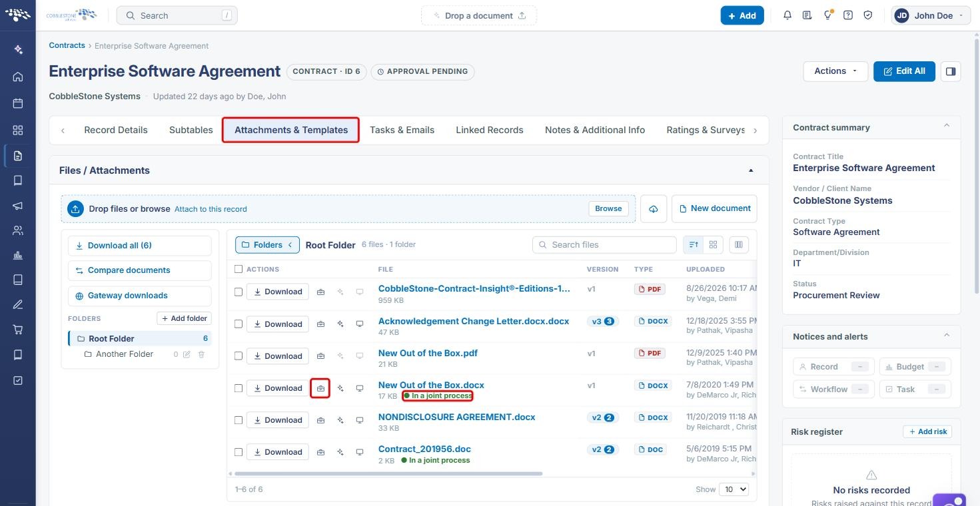Screen dimensions: 980x506
Task: Click the New document button
Action: (714, 208)
